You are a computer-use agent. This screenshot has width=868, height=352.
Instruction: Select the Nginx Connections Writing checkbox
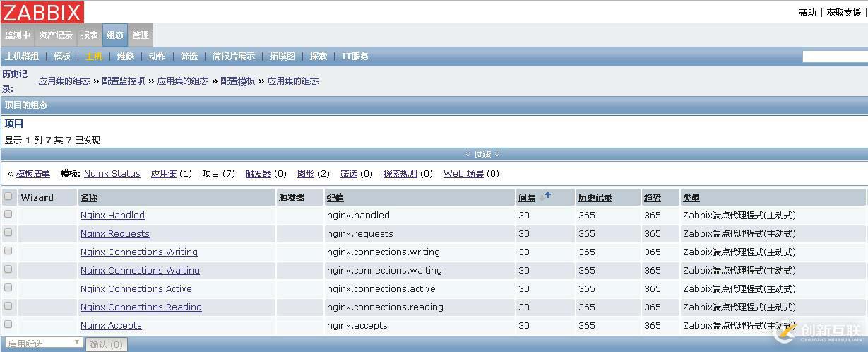coord(8,250)
